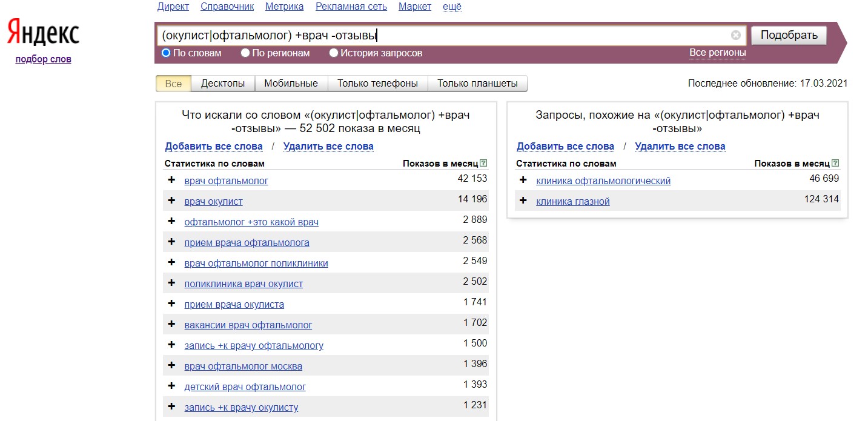
Task: Click plus beside 'врач офтальмолог москва'
Action: [x=171, y=365]
